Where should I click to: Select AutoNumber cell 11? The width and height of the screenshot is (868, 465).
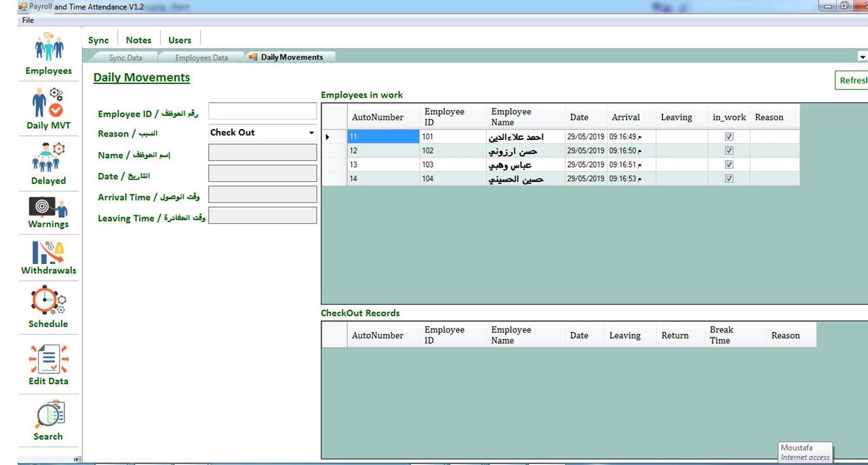coord(383,136)
